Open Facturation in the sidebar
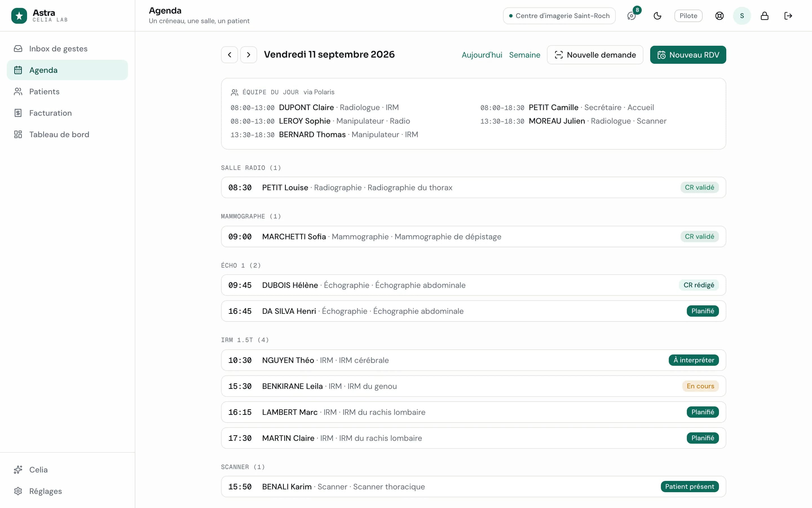 coord(67,113)
